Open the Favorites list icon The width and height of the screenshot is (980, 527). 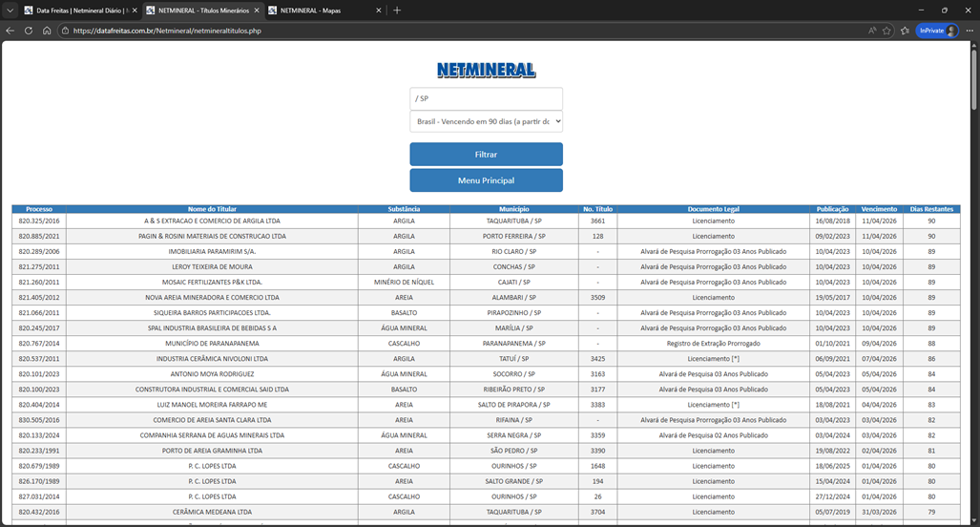905,31
